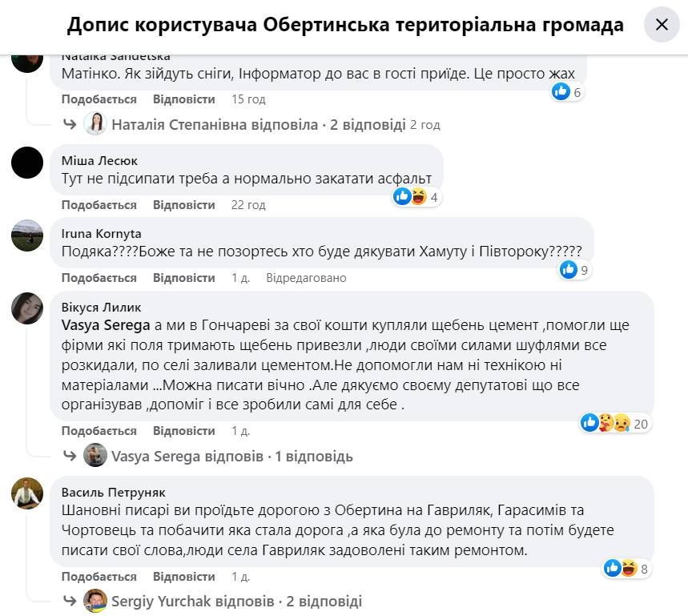Image resolution: width=688 pixels, height=616 pixels.
Task: Close the post dialog with the X button
Action: click(662, 24)
